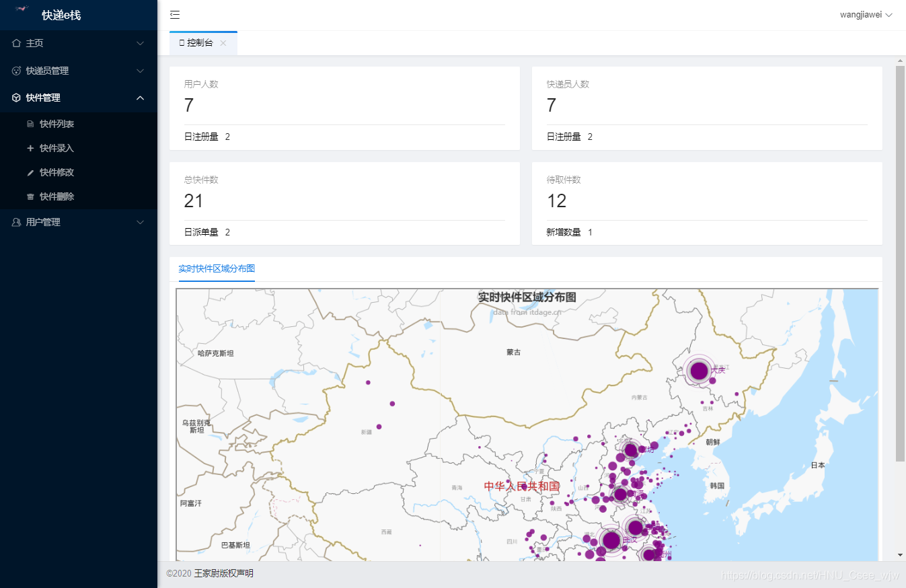The width and height of the screenshot is (906, 588).
Task: Expand the 主页 menu chevron
Action: pyautogui.click(x=140, y=43)
